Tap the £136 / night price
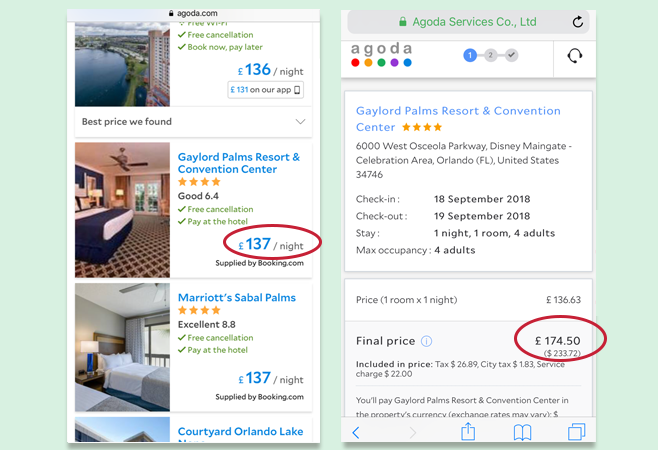Viewport: 658px width, 450px height. [x=270, y=70]
